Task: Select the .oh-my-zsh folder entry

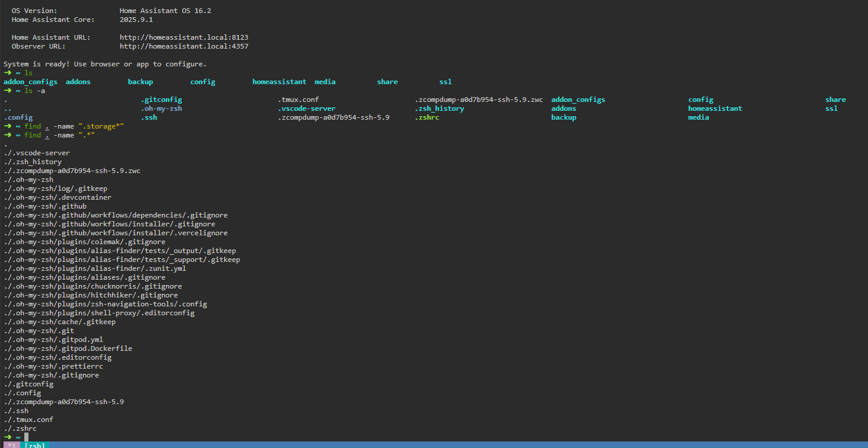Action: coord(161,108)
